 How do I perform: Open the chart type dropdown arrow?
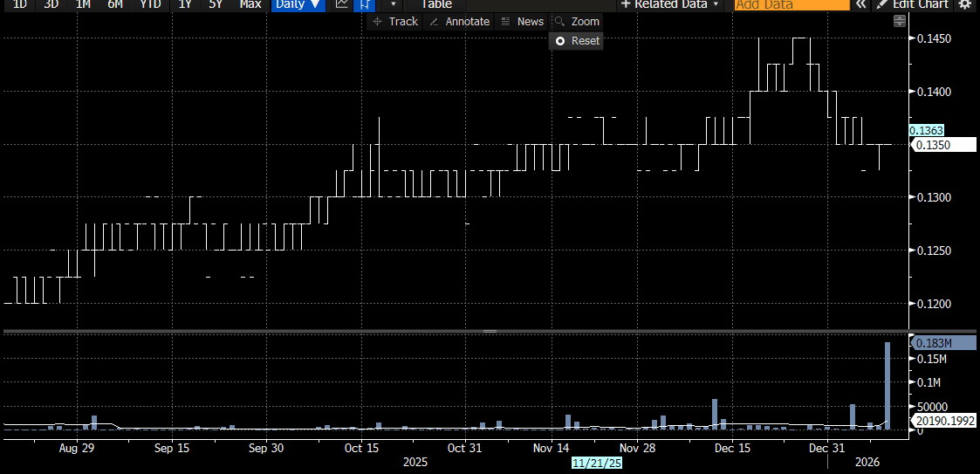394,4
